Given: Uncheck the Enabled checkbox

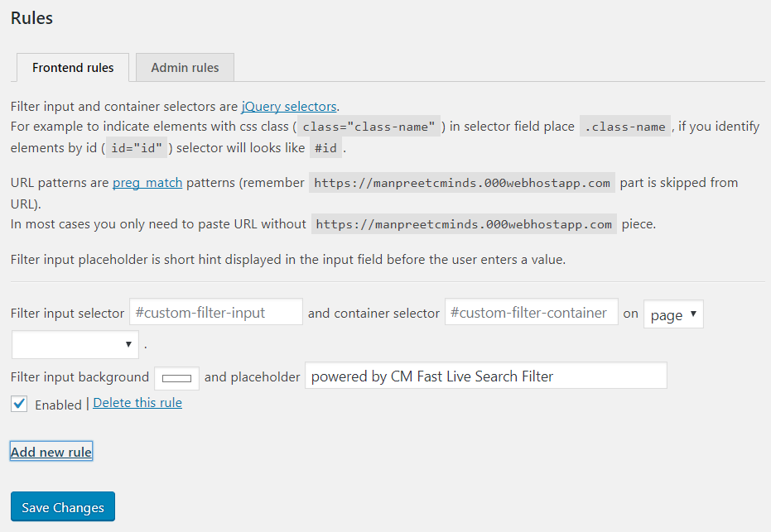Looking at the screenshot, I should click(20, 404).
